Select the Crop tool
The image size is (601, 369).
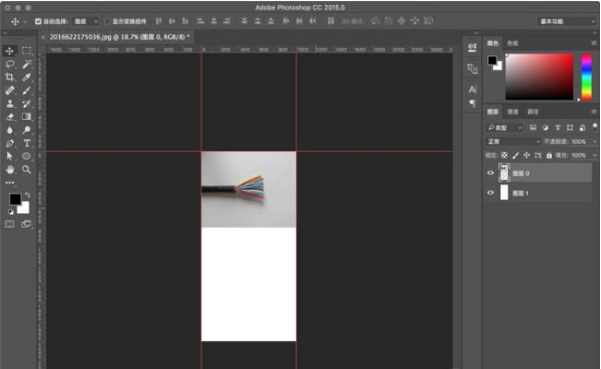click(x=10, y=77)
